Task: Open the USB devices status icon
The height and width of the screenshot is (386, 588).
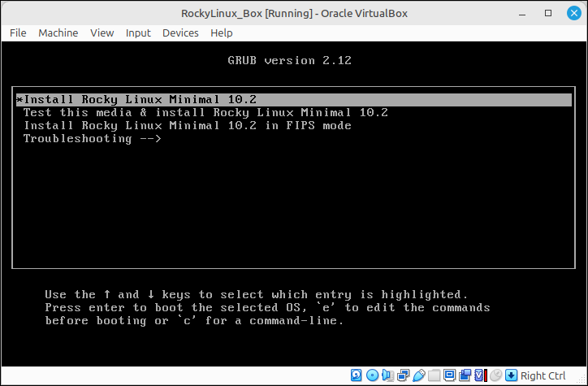Action: click(x=419, y=375)
